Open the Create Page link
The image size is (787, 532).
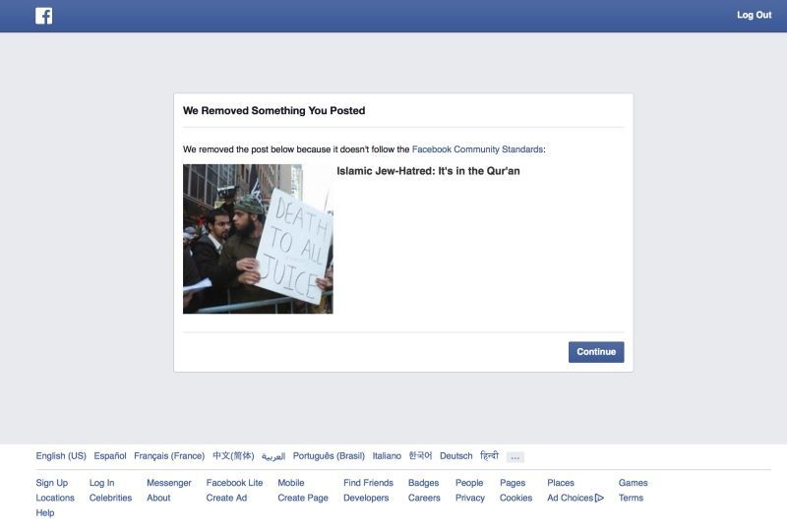pyautogui.click(x=303, y=498)
